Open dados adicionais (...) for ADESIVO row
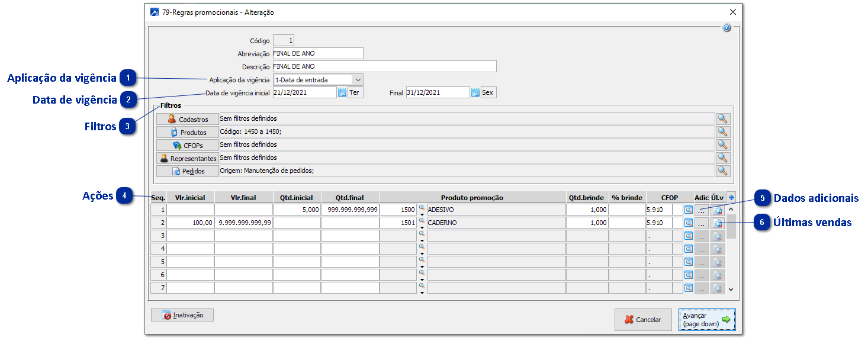Image resolution: width=868 pixels, height=344 pixels. point(701,210)
